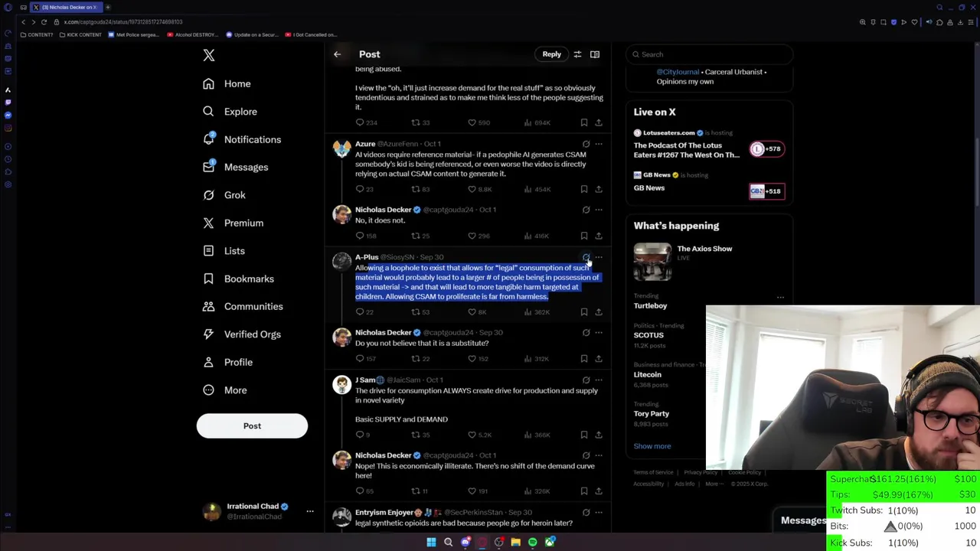Viewport: 980px width, 551px height.
Task: Bookmark A-Plus's reply
Action: (x=583, y=312)
